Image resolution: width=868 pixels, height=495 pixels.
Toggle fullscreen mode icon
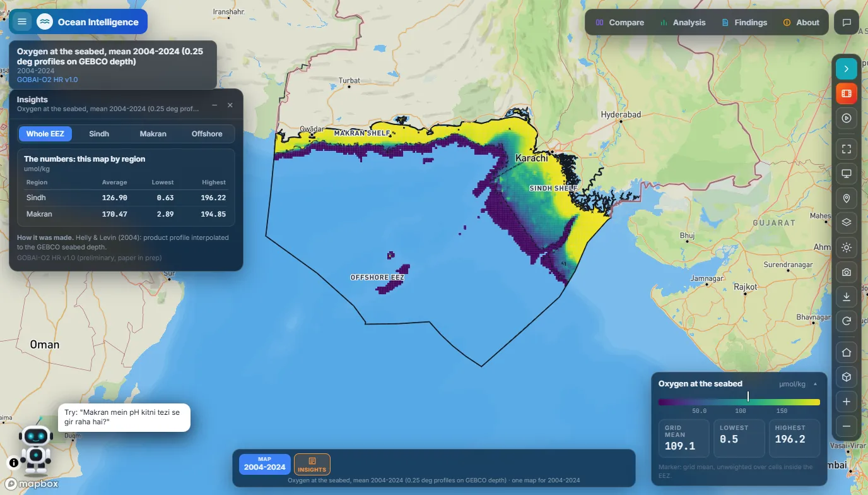pos(847,149)
